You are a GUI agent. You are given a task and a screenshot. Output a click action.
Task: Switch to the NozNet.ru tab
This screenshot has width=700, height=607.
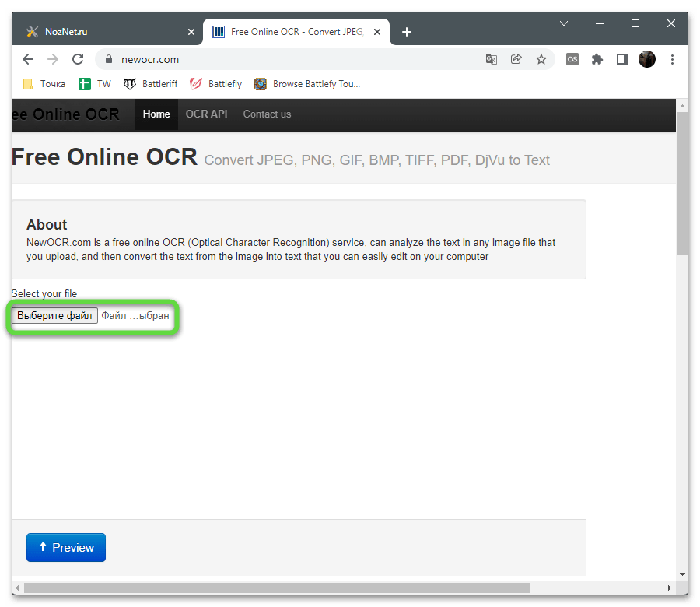(101, 32)
